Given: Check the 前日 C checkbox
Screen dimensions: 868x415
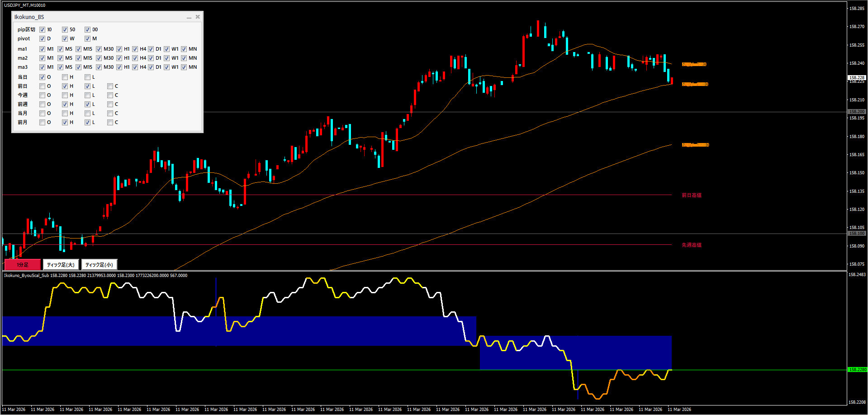Looking at the screenshot, I should click(x=110, y=86).
